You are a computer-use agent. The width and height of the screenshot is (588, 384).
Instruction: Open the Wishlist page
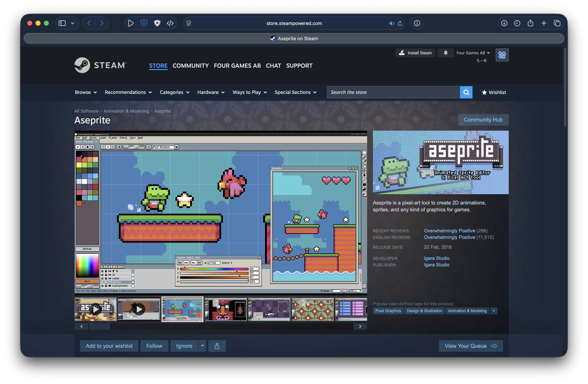(x=494, y=92)
